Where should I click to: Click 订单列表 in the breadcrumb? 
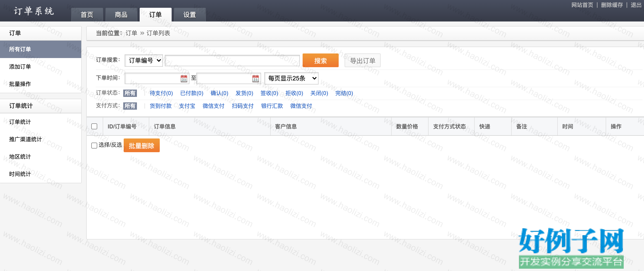[158, 33]
